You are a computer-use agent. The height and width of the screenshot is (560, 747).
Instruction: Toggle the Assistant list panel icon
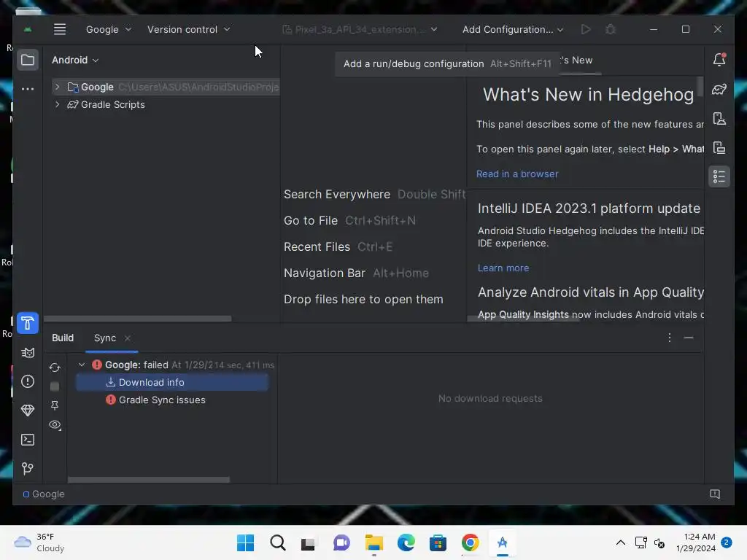pos(719,176)
